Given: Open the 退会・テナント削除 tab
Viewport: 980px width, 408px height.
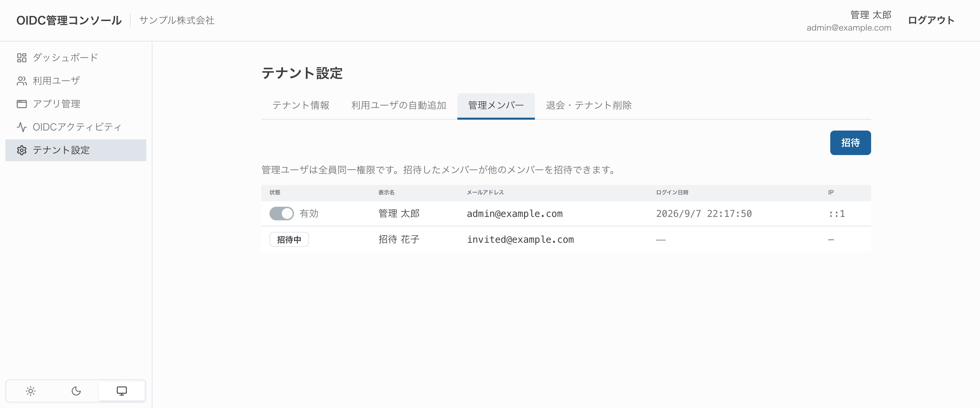Looking at the screenshot, I should pos(589,105).
